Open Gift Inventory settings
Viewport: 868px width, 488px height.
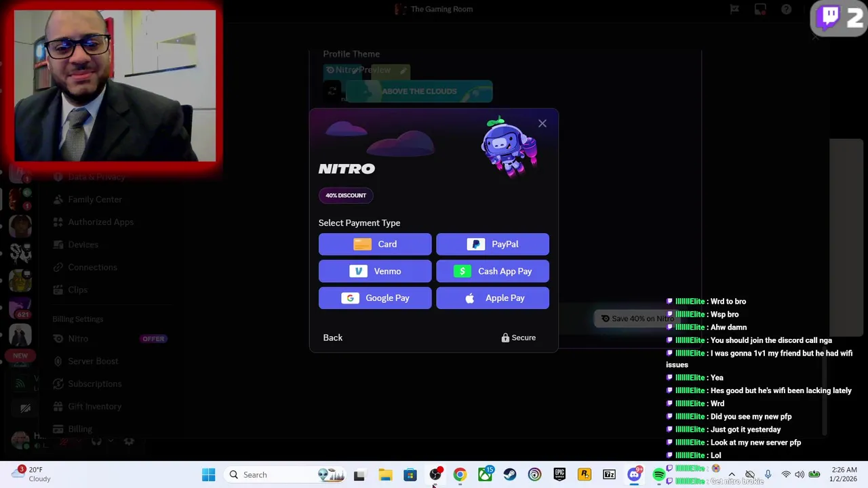coord(94,406)
